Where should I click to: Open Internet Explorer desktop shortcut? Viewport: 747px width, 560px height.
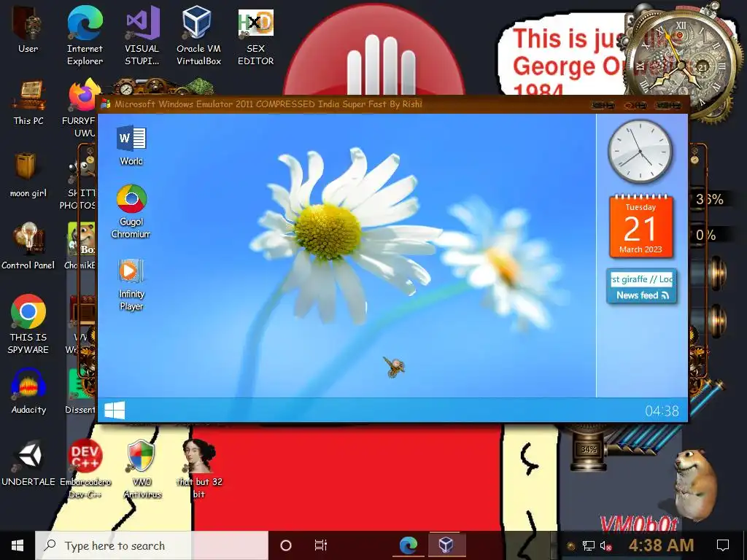click(x=85, y=36)
